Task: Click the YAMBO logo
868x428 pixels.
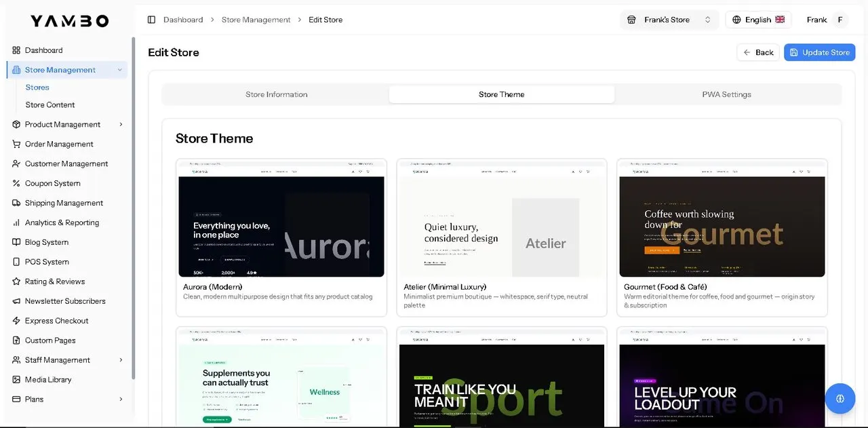Action: (x=69, y=21)
